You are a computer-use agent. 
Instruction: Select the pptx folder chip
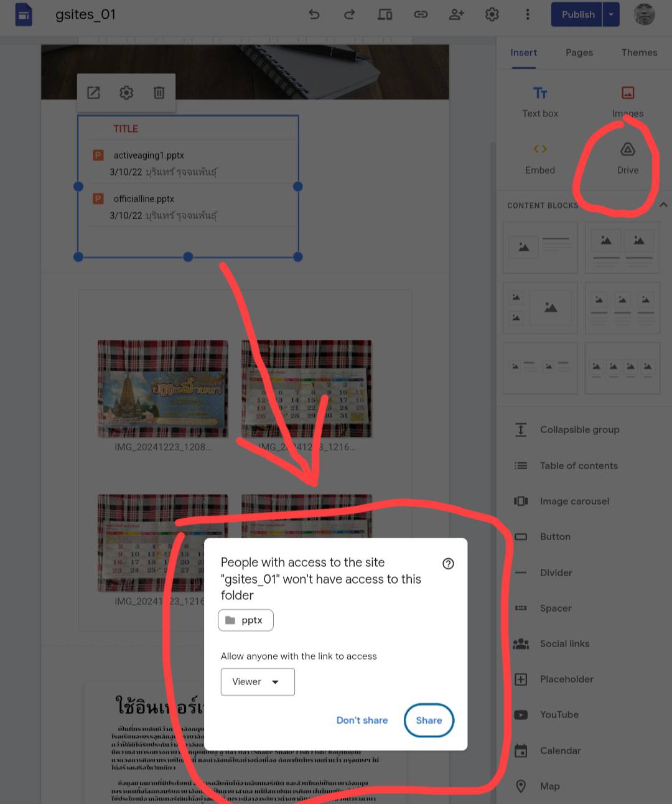(x=246, y=620)
